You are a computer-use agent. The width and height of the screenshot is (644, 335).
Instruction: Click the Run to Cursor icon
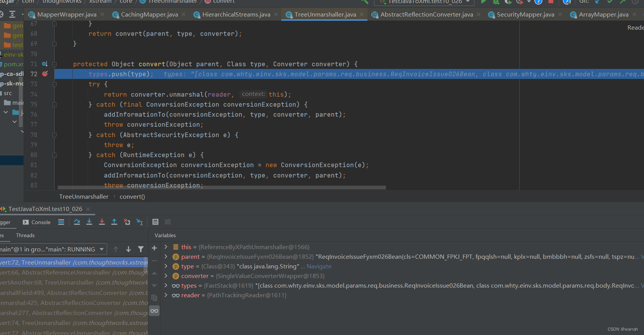[x=140, y=222]
